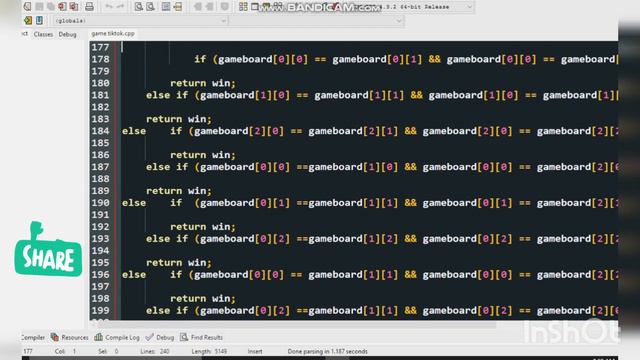The height and width of the screenshot is (360, 640).
Task: Place cursor on 'return win;' at line 192
Action: (203, 227)
